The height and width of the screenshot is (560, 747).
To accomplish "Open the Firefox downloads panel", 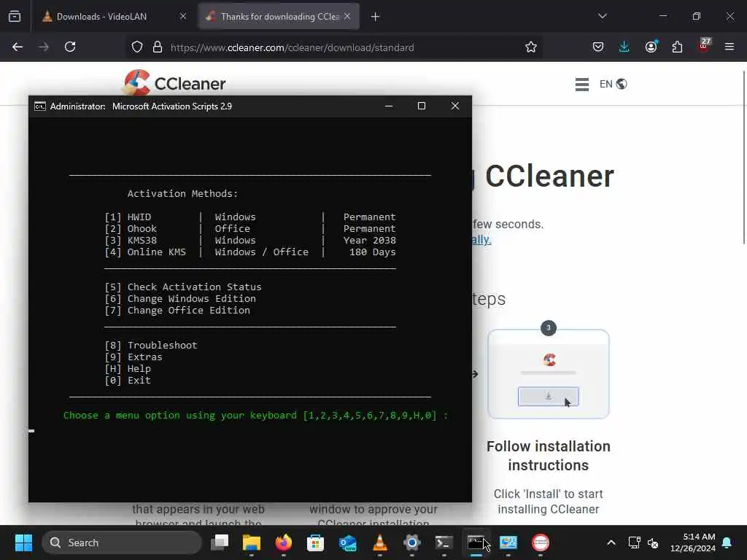I will pos(624,47).
